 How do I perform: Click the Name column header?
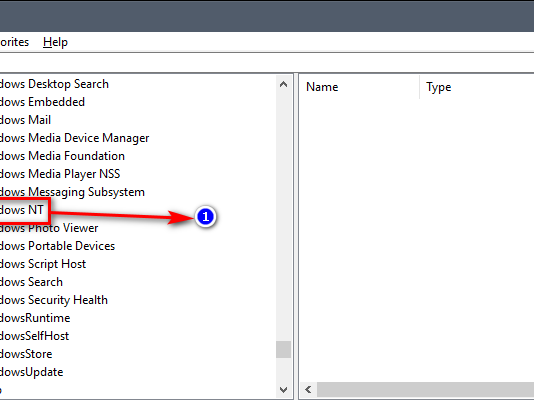(360, 87)
